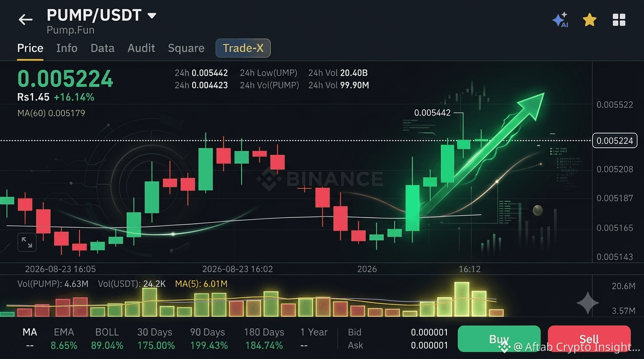The height and width of the screenshot is (359, 644).
Task: Open the four-square grid menu icon
Action: click(x=619, y=20)
